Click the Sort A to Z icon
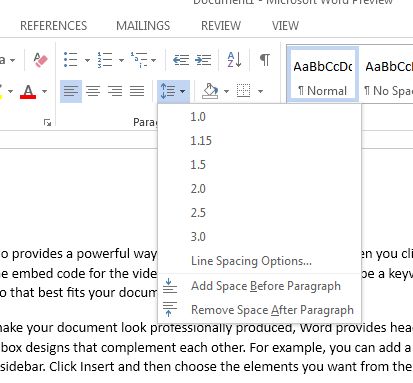The height and width of the screenshot is (383, 413). (x=234, y=60)
